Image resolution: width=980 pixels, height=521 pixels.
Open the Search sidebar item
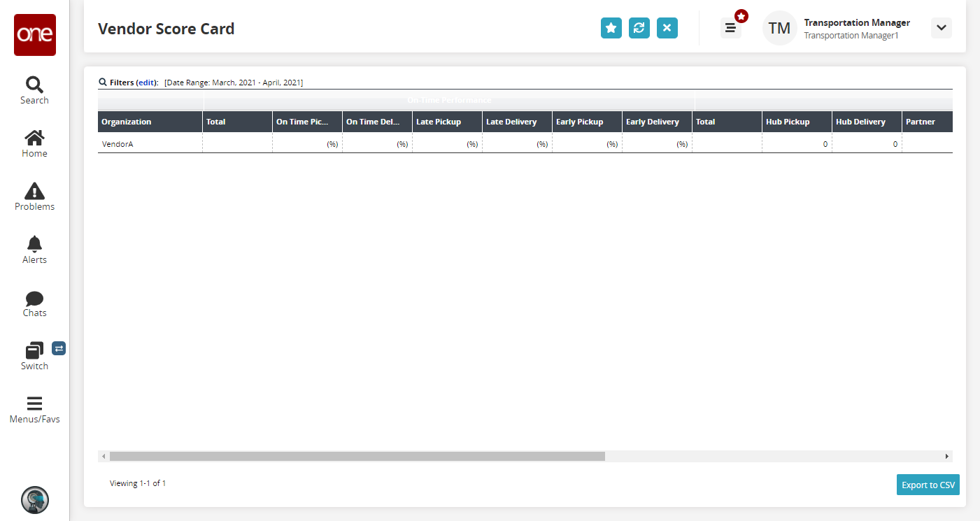point(34,91)
